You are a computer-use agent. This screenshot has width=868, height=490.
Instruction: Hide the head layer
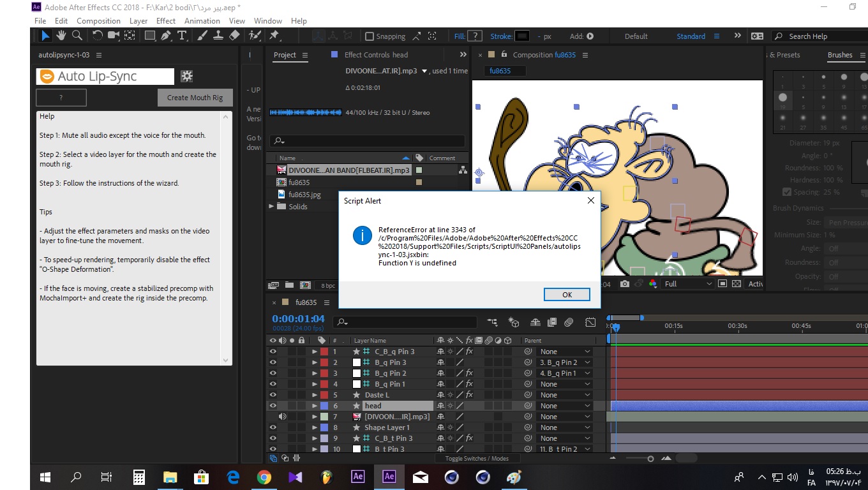[273, 406]
